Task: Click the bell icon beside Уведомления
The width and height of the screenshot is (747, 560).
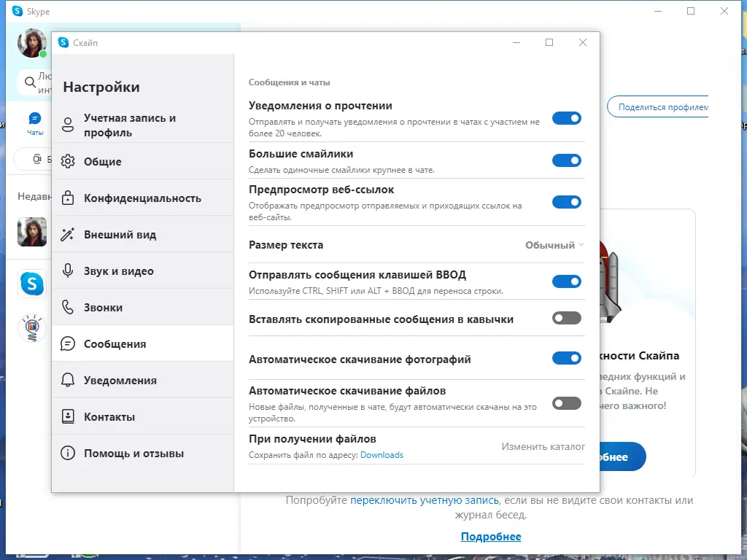Action: click(x=68, y=380)
